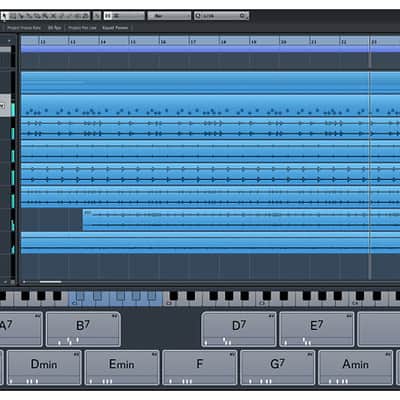Click the corner icon on E7 pad
The image size is (400, 400).
(x=349, y=316)
